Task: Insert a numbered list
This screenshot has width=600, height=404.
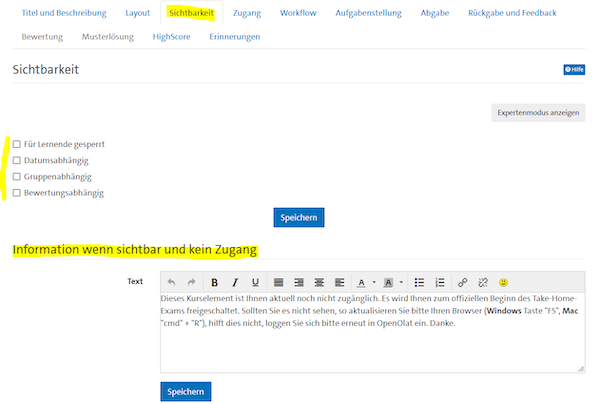Action: tap(440, 282)
